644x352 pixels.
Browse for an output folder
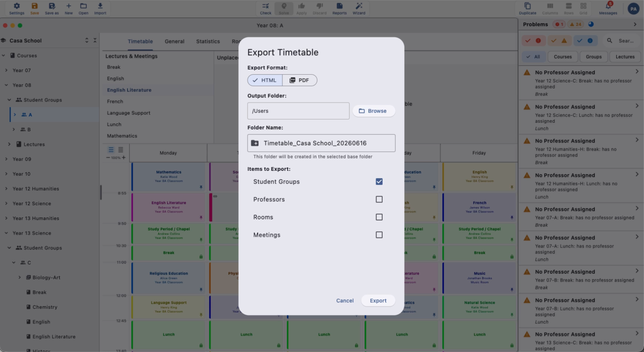point(374,111)
